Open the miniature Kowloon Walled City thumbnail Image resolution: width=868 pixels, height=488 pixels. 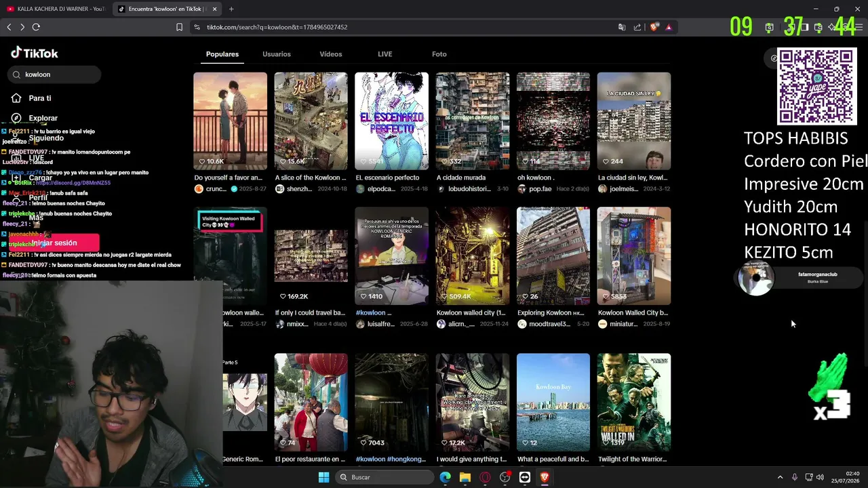tap(634, 256)
